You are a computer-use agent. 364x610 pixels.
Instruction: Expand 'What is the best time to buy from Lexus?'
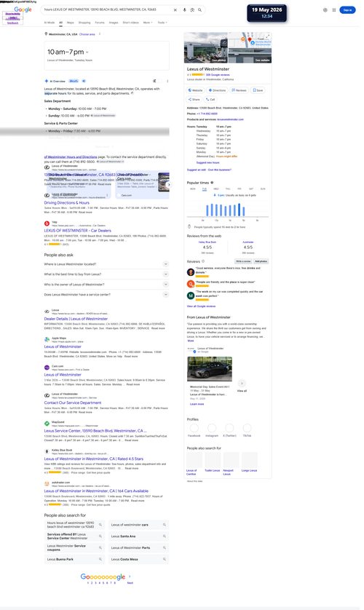click(x=106, y=274)
